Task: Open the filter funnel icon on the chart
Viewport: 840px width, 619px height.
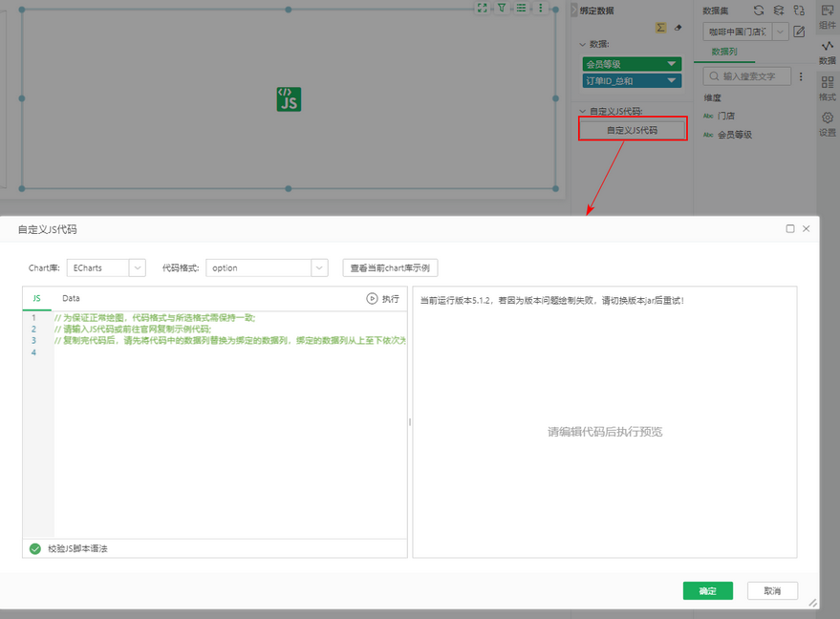Action: point(502,8)
